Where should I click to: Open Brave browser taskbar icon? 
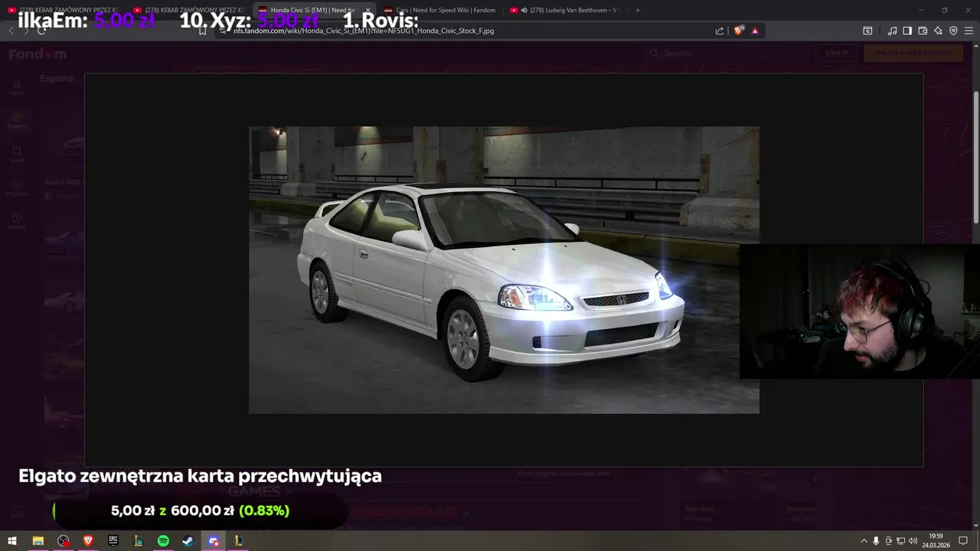(x=88, y=540)
